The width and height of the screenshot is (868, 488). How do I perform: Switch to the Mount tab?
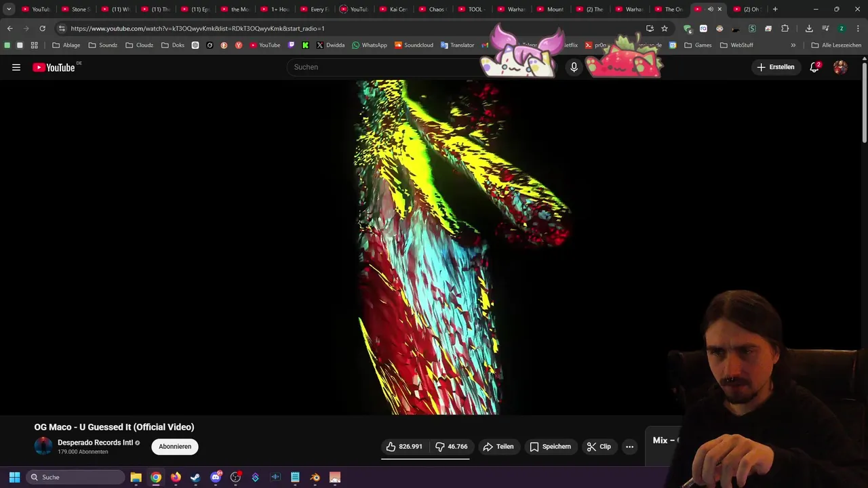(550, 9)
